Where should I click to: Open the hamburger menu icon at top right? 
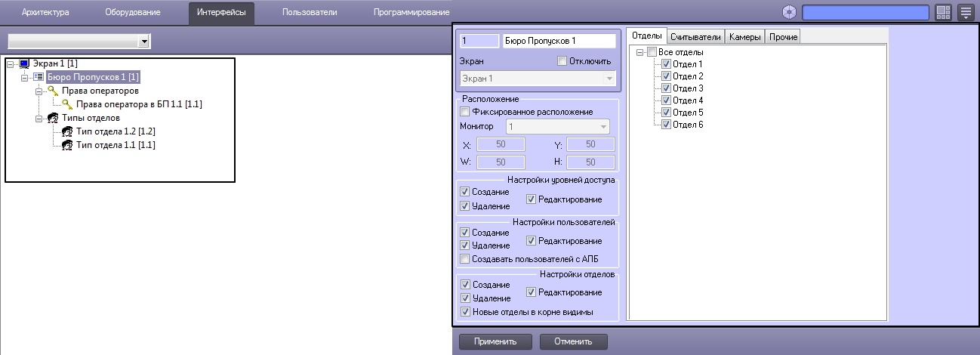(x=966, y=12)
